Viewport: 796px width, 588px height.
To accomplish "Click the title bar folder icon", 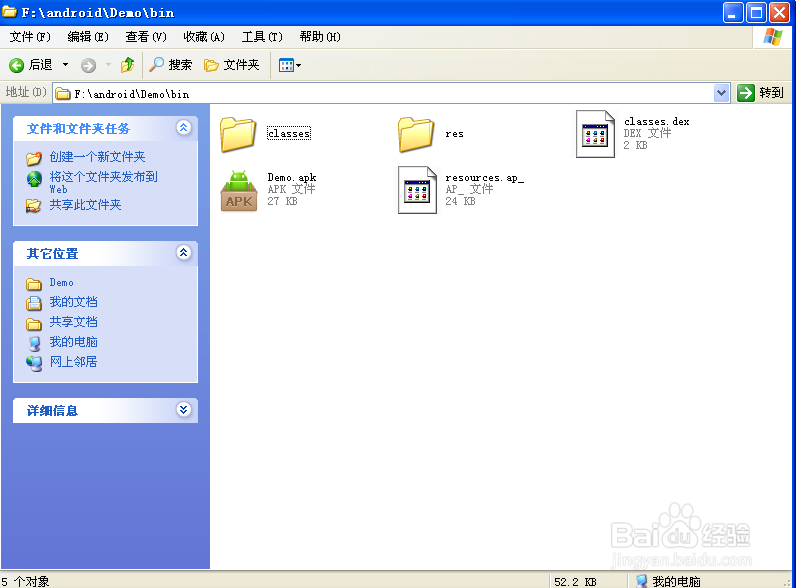I will pos(9,11).
